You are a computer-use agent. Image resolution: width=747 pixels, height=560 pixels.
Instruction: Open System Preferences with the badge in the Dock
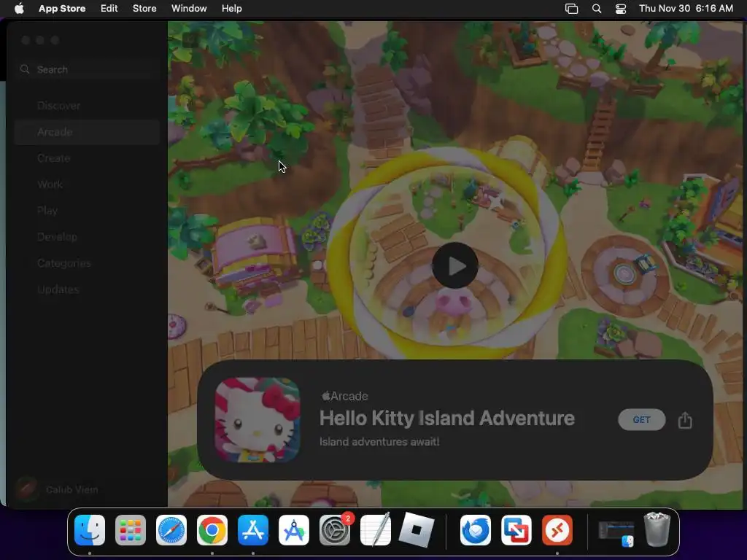[x=335, y=530]
